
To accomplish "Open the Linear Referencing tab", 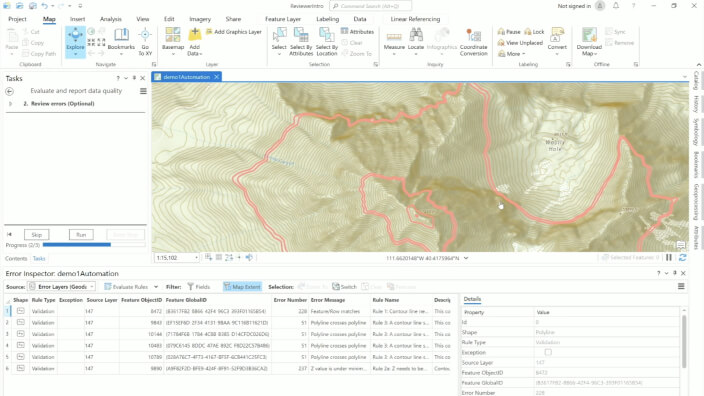I will click(x=415, y=19).
